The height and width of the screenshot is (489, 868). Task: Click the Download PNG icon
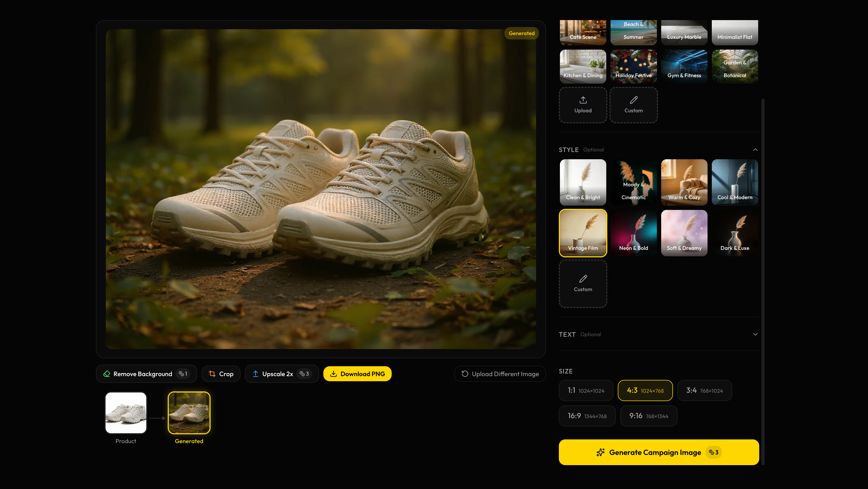[333, 374]
